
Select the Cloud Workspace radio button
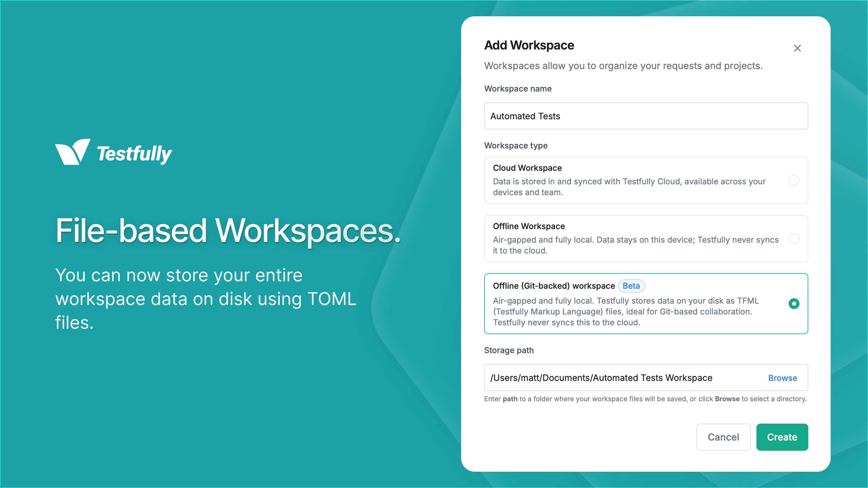point(793,181)
